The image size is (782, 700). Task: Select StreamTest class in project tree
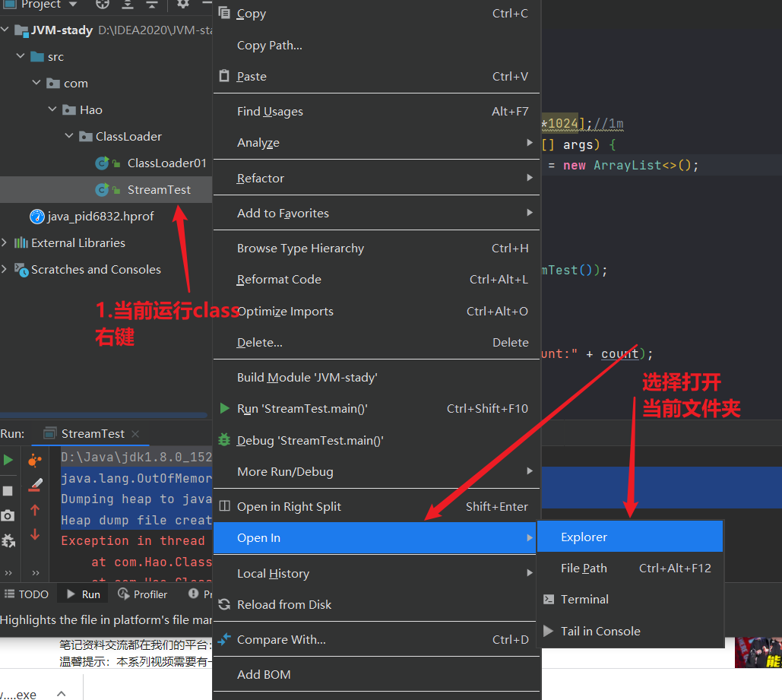click(159, 189)
